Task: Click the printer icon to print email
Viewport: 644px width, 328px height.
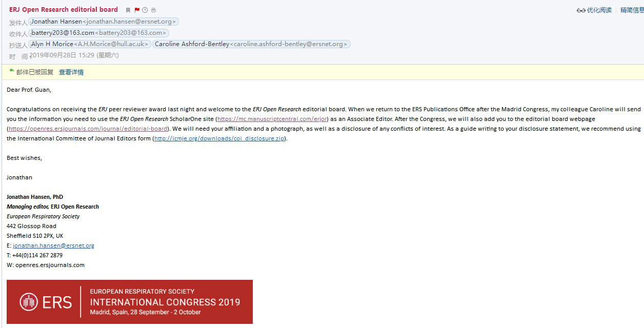Action: pos(154,10)
